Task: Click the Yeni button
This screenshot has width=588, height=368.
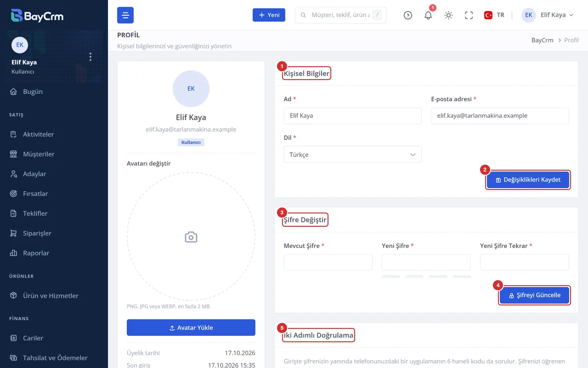Action: coord(269,15)
